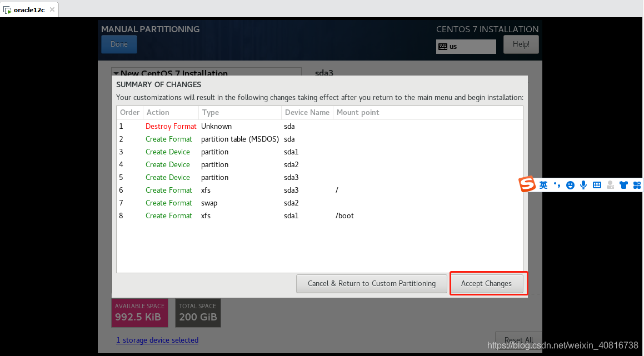Click the TOTAL SPACE 200 GiB box
This screenshot has width=644, height=356.
click(x=198, y=313)
